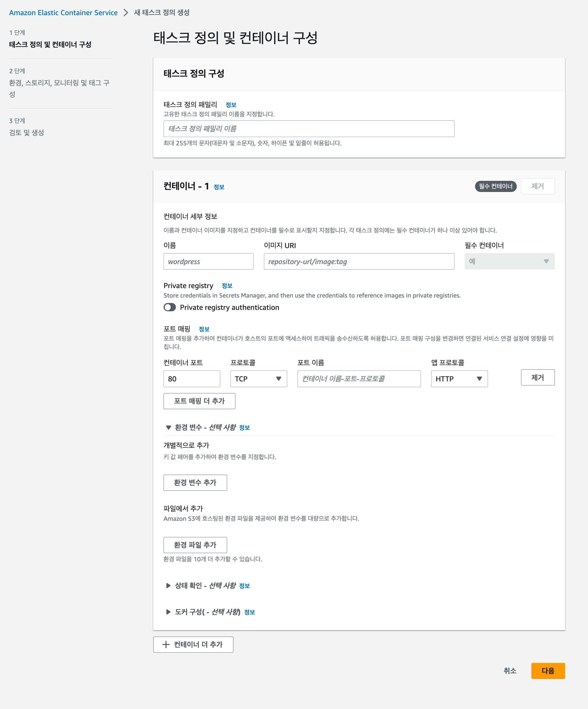The width and height of the screenshot is (588, 709).
Task: Click 포트 매핑 더 추가 button
Action: click(199, 401)
